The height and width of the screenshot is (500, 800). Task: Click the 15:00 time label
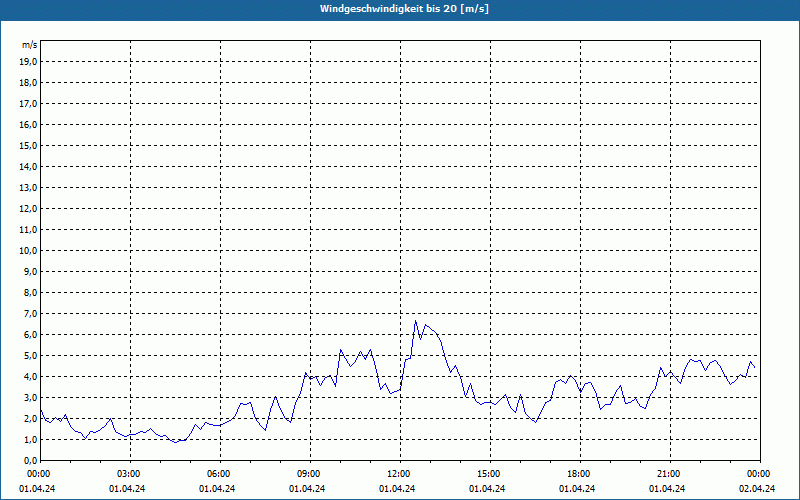[x=487, y=474]
